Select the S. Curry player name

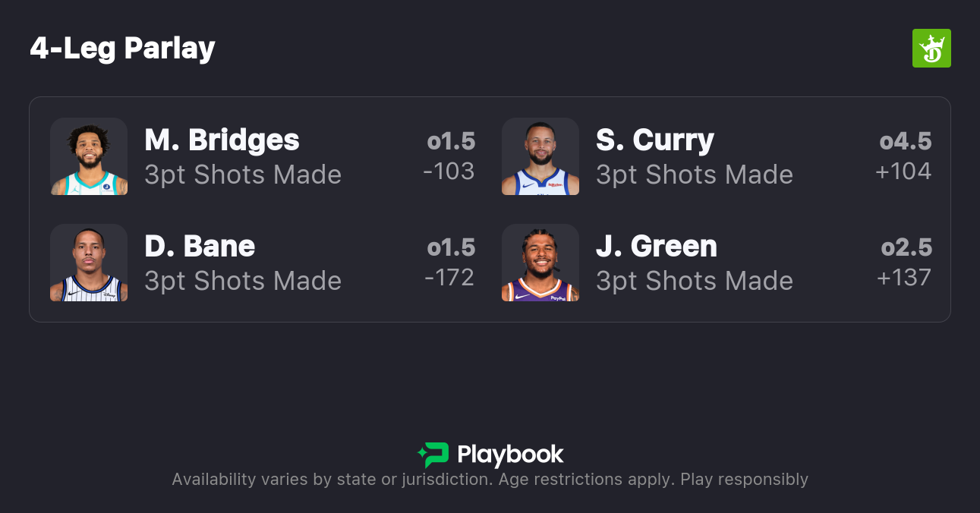[654, 140]
